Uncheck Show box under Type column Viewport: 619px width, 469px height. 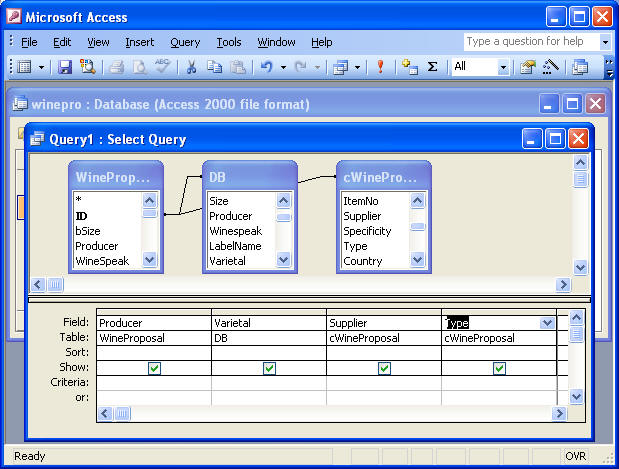tap(499, 368)
